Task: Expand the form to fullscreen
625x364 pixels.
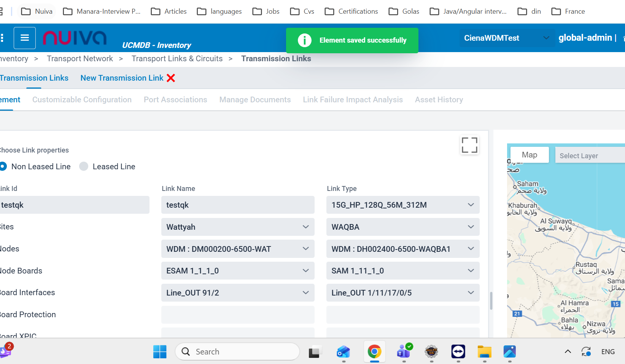Action: tap(469, 145)
